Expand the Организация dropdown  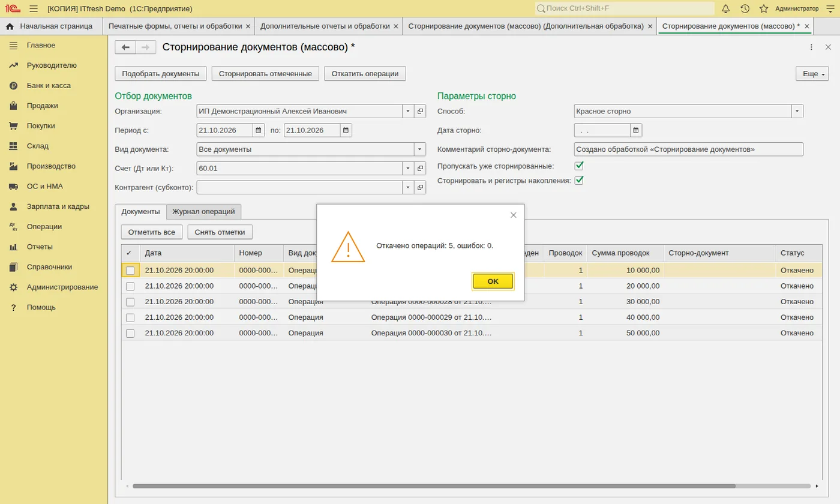408,111
